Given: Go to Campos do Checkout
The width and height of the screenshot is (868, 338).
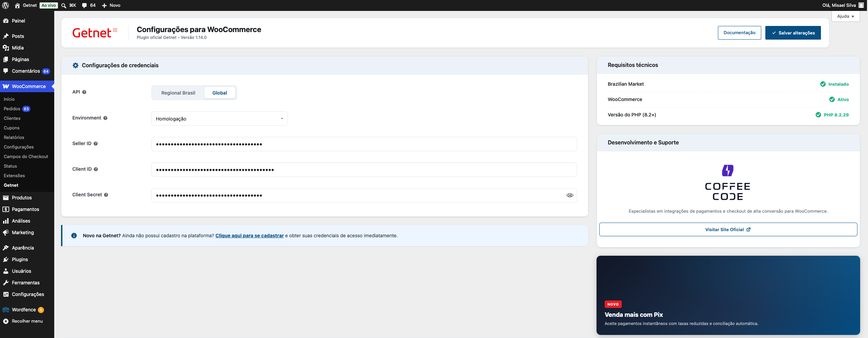Looking at the screenshot, I should click(x=26, y=157).
